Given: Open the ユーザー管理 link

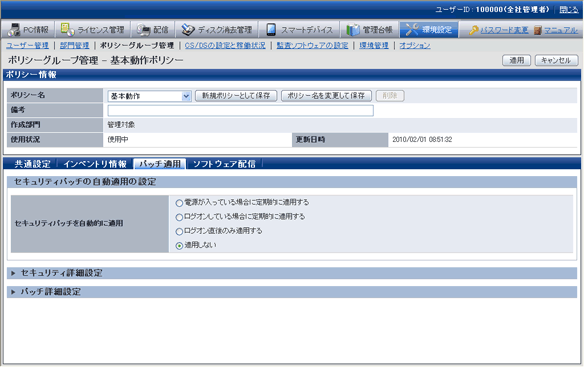Looking at the screenshot, I should point(28,45).
